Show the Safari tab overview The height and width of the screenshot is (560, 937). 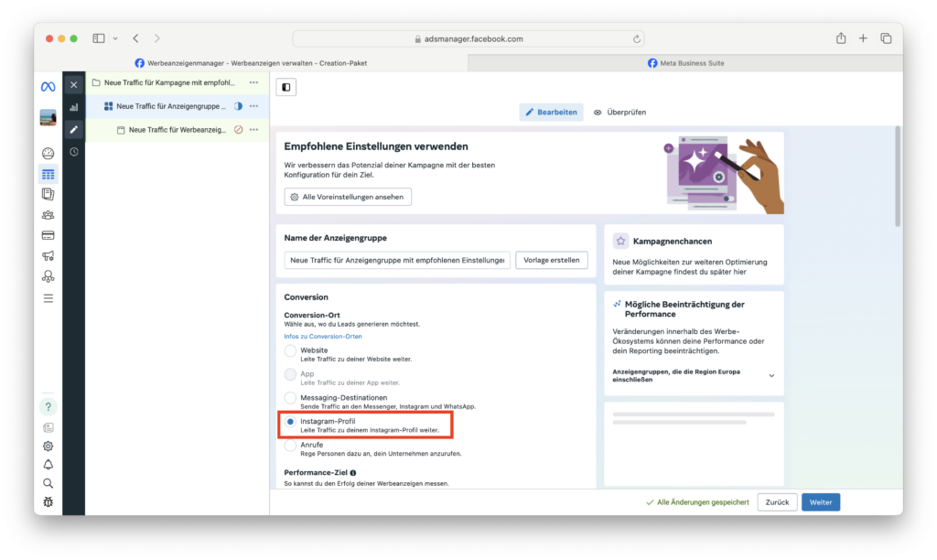click(886, 38)
